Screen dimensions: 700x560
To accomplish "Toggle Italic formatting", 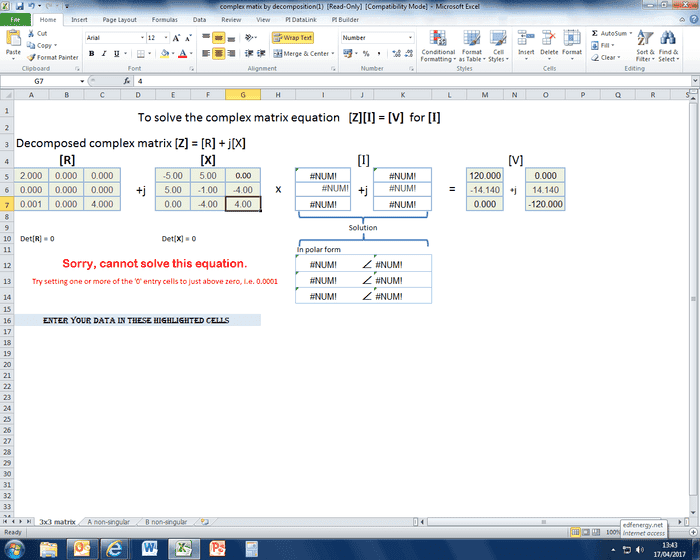I will 103,53.
